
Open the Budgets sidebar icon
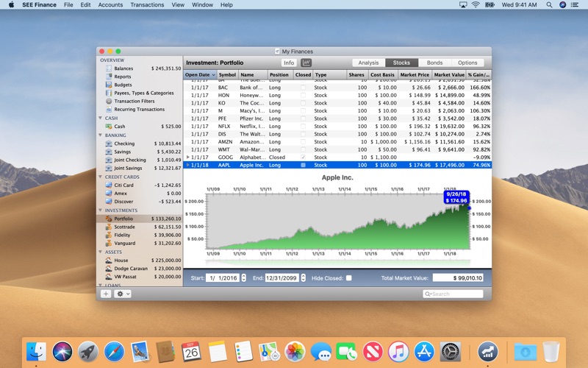(109, 85)
